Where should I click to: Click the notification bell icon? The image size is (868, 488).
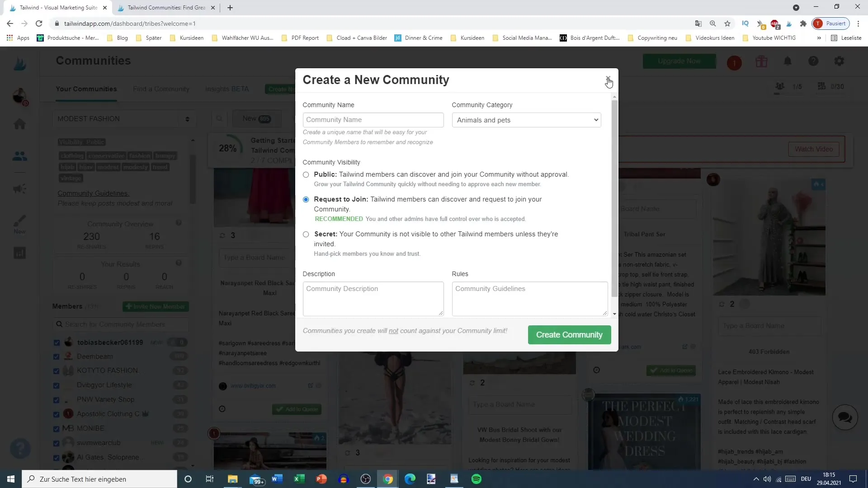(x=788, y=61)
